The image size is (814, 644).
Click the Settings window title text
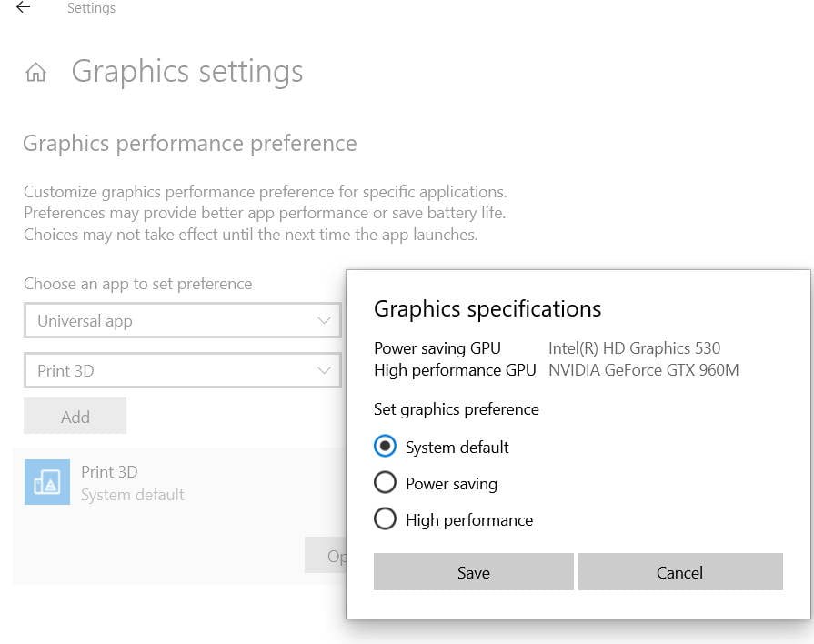[x=91, y=8]
